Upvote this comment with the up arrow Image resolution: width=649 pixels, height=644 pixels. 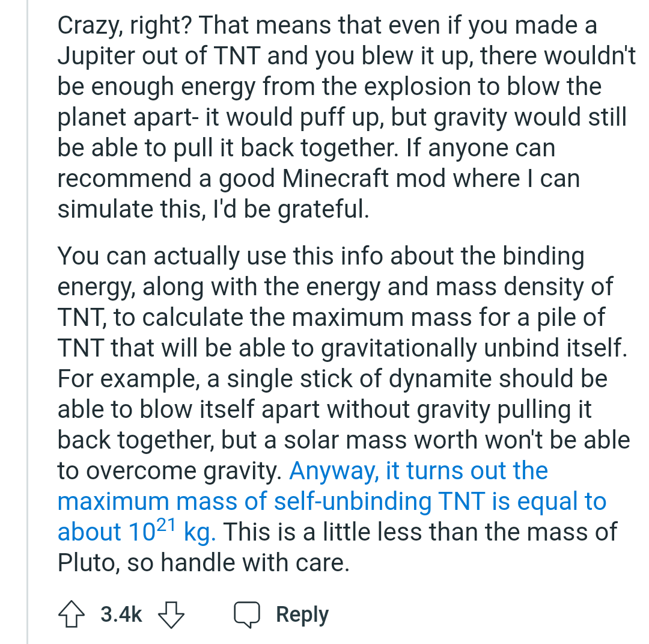(x=72, y=614)
